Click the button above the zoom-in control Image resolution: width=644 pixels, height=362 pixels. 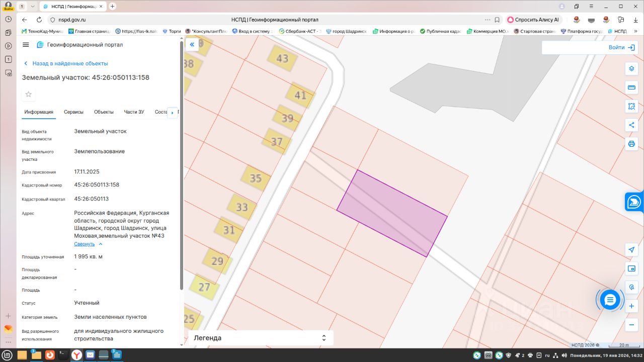point(631,287)
